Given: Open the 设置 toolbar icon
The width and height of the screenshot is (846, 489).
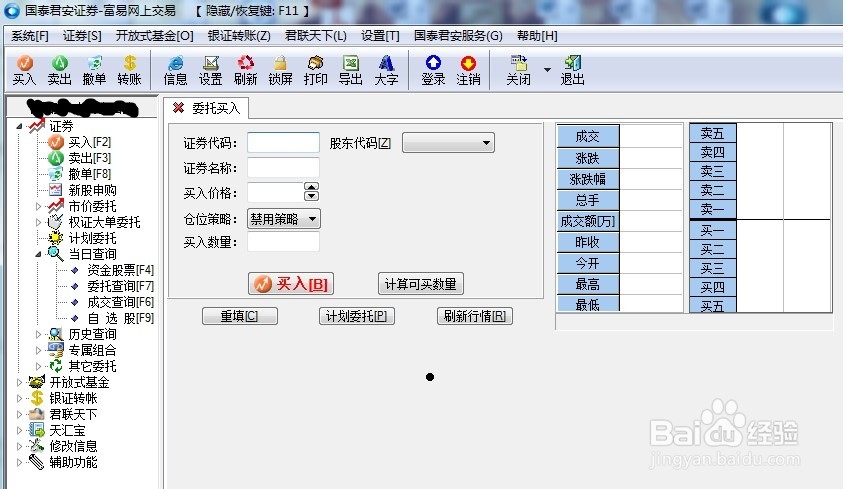Looking at the screenshot, I should tap(210, 70).
